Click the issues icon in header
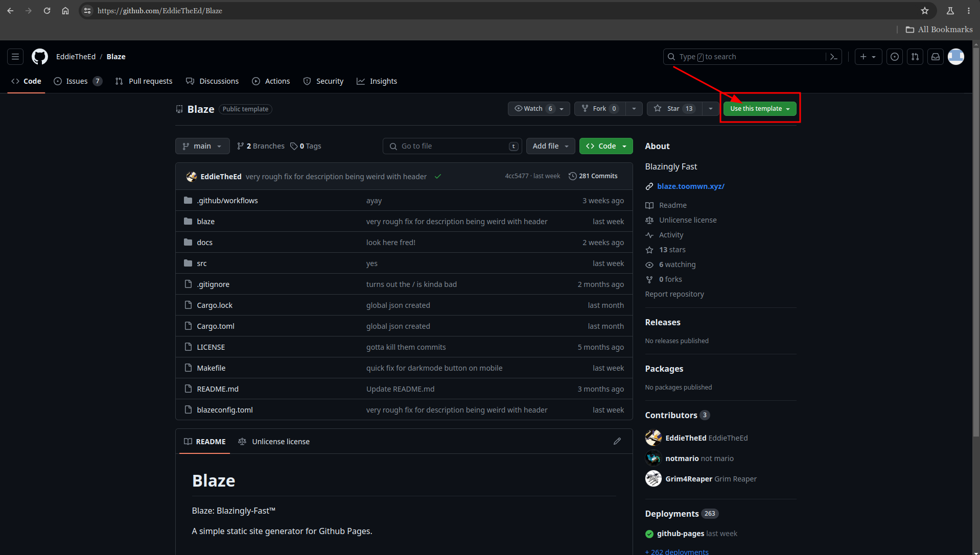980x555 pixels. point(894,57)
